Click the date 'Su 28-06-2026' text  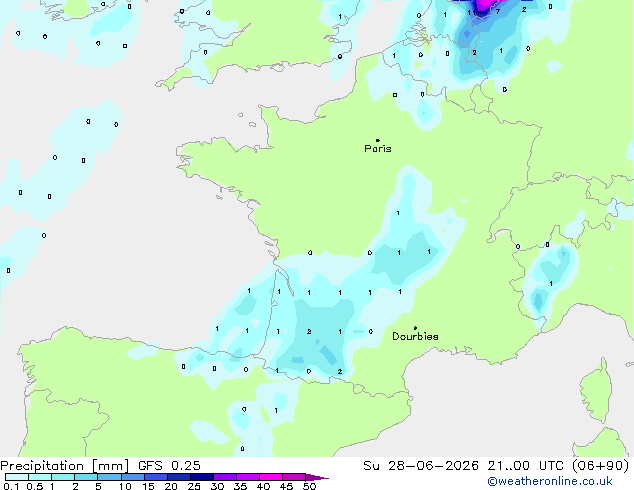(x=421, y=466)
